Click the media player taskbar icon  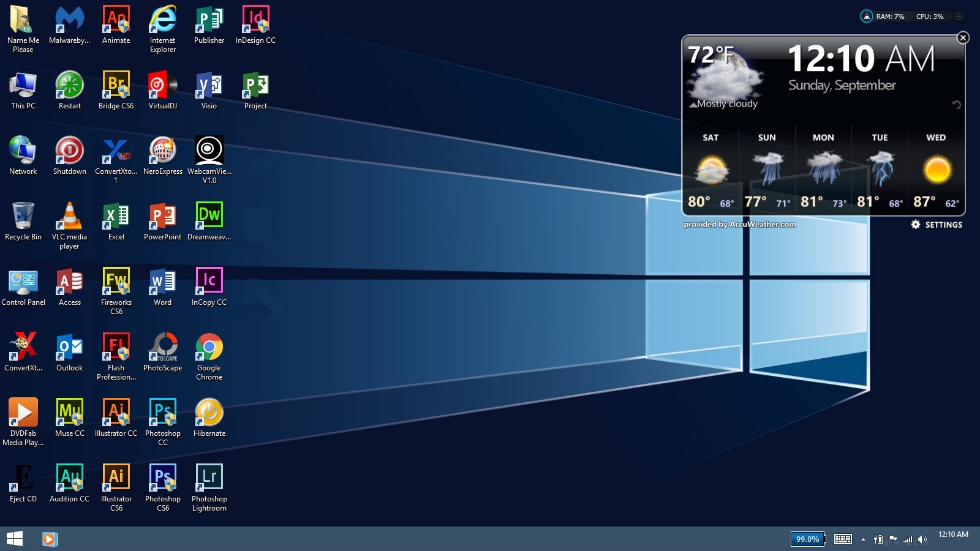pyautogui.click(x=50, y=539)
